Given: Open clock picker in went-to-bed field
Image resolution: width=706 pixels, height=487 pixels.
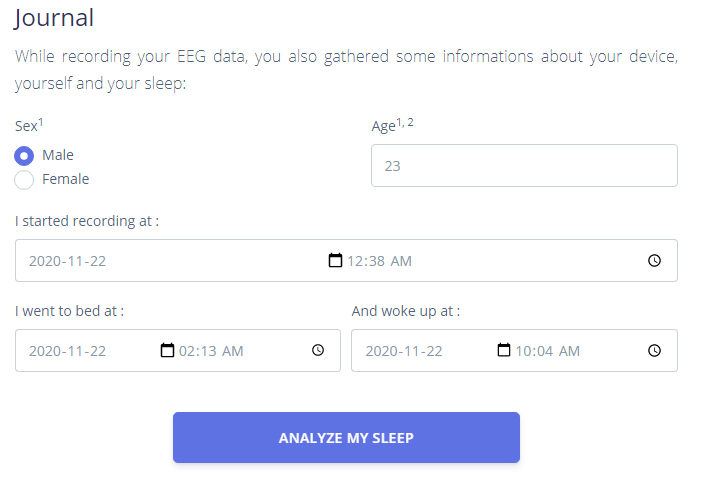Looking at the screenshot, I should pos(318,351).
